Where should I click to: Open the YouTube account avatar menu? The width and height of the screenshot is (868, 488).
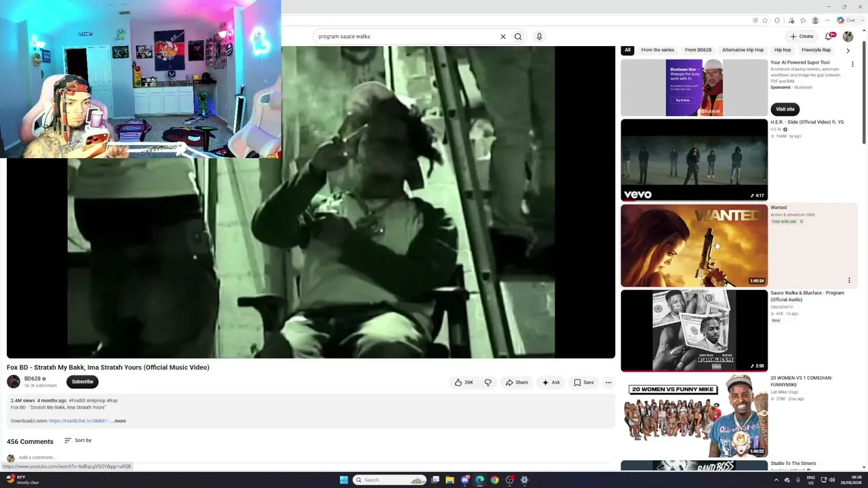point(848,37)
